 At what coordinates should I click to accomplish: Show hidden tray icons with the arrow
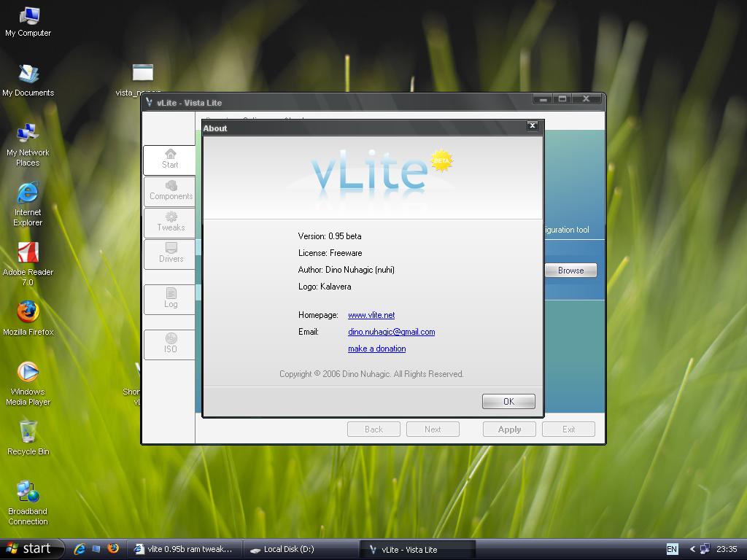tap(692, 549)
